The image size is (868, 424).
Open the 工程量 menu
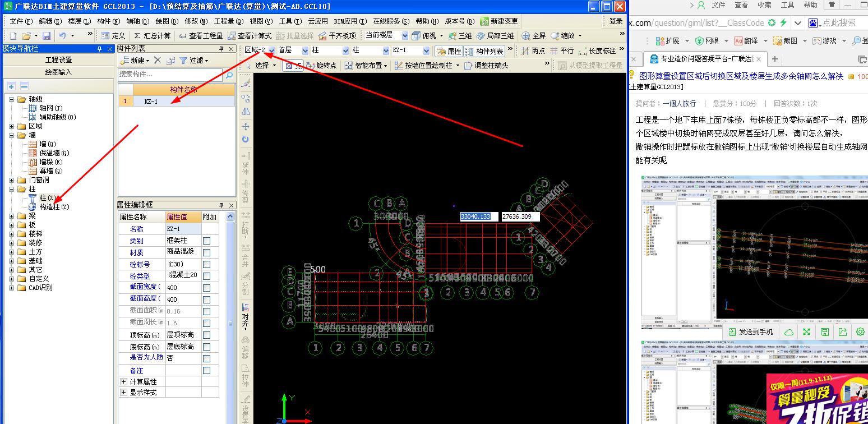tap(228, 21)
